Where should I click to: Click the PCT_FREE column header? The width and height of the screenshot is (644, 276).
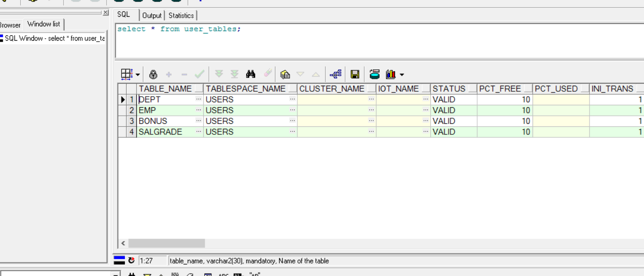[504, 88]
